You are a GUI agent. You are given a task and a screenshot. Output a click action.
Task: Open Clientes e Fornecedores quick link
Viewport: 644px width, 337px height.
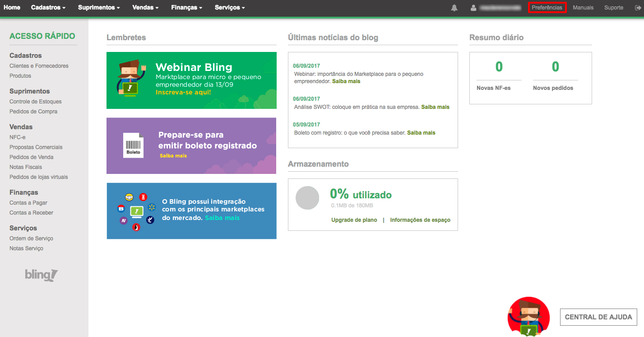[39, 66]
